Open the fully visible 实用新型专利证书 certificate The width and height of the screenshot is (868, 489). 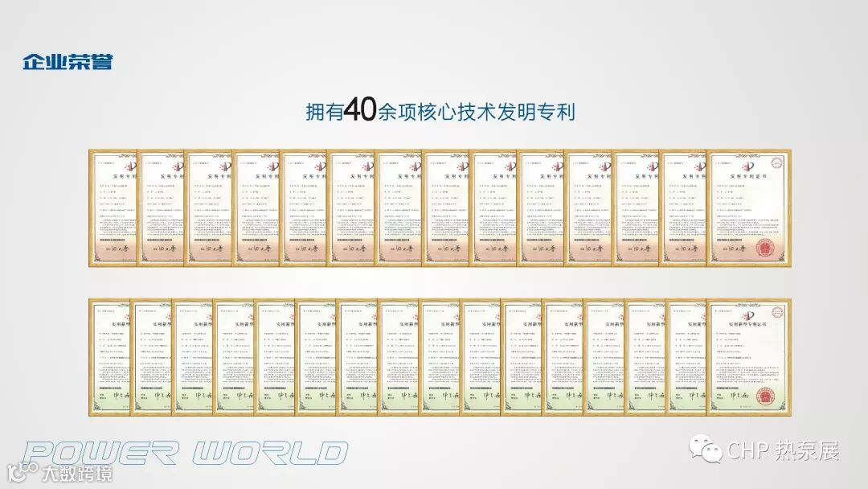click(749, 357)
